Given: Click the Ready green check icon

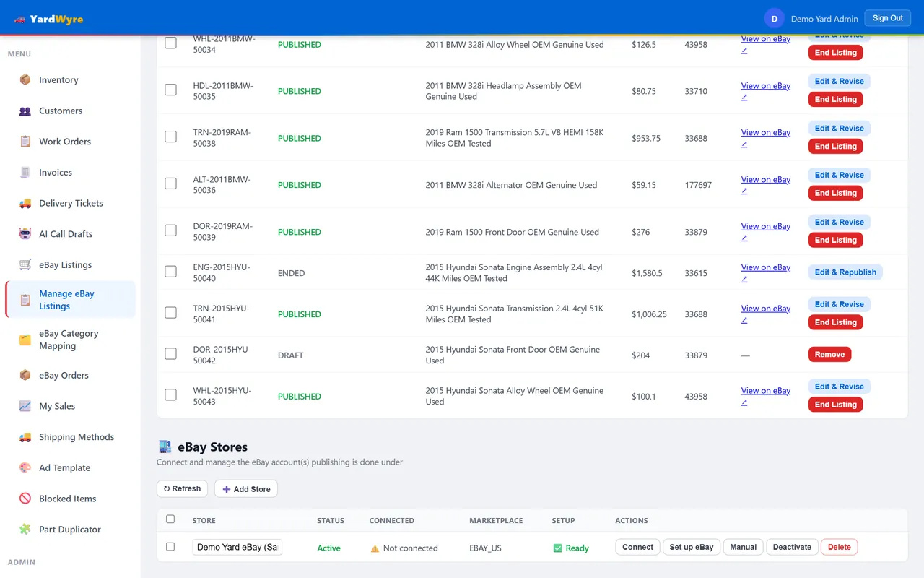Looking at the screenshot, I should 557,548.
